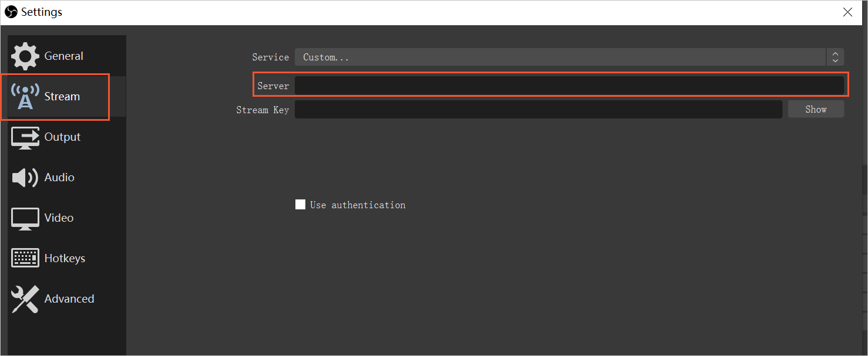Click the speaker icon for Audio settings
Viewport: 868px width, 356px height.
(25, 178)
